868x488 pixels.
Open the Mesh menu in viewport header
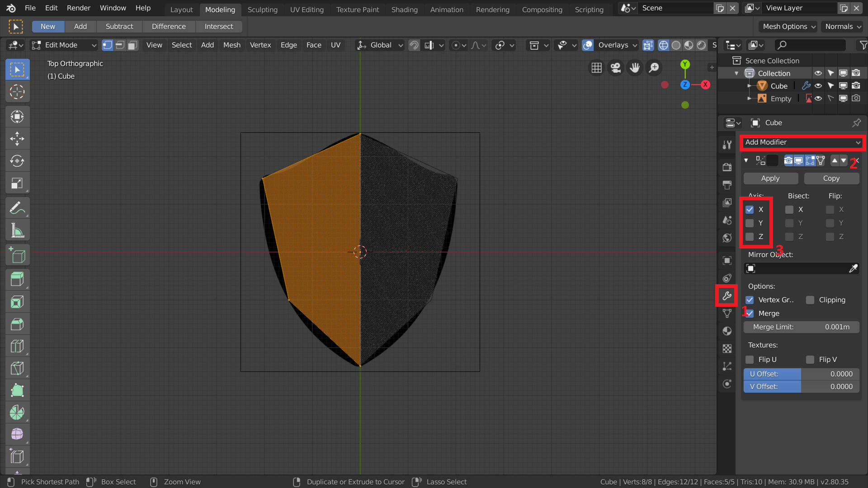click(232, 45)
